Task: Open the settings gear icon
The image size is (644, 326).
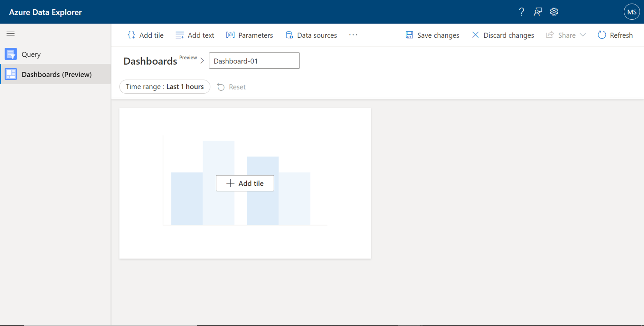Action: coord(554,12)
